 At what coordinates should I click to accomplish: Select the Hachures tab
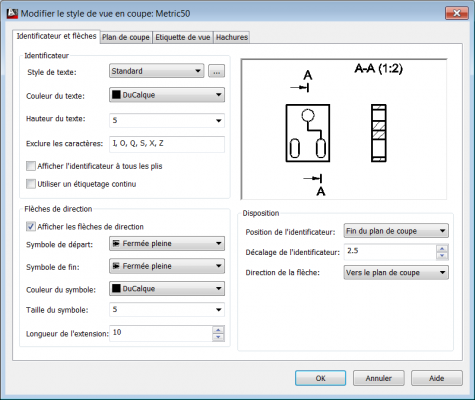[232, 37]
